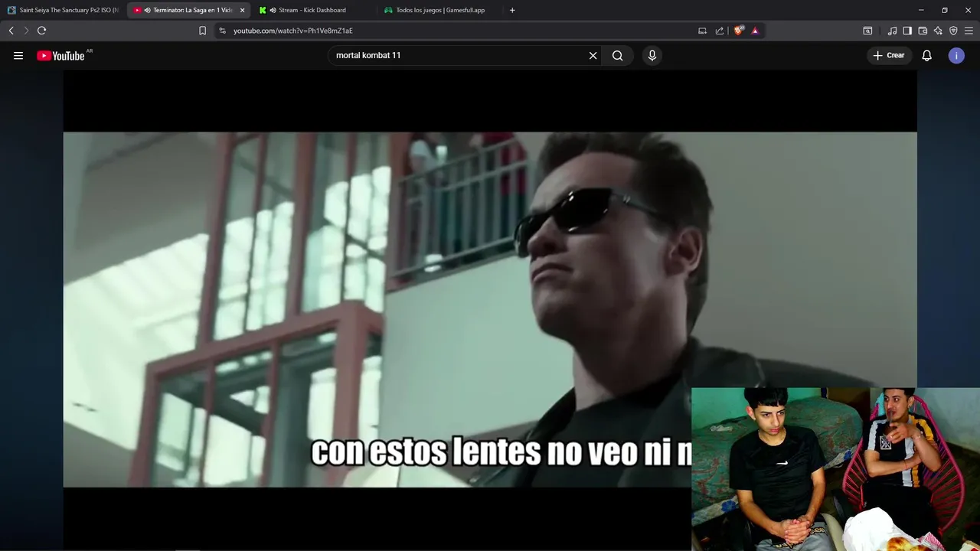Open Leo AI sparkle icon
980x551 pixels.
(938, 31)
